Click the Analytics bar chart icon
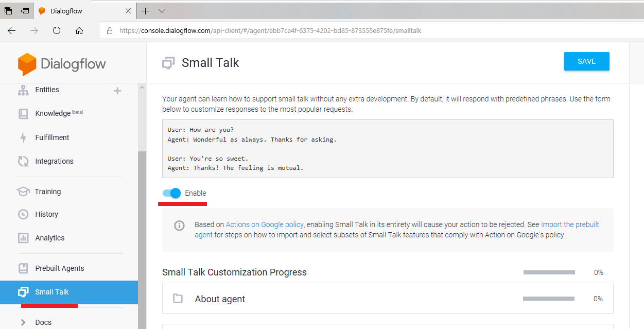 click(23, 238)
